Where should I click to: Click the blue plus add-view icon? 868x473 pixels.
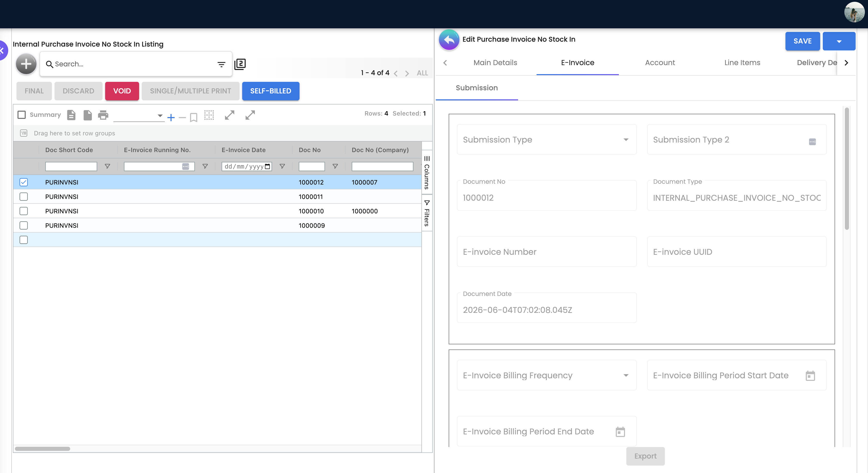pyautogui.click(x=171, y=117)
